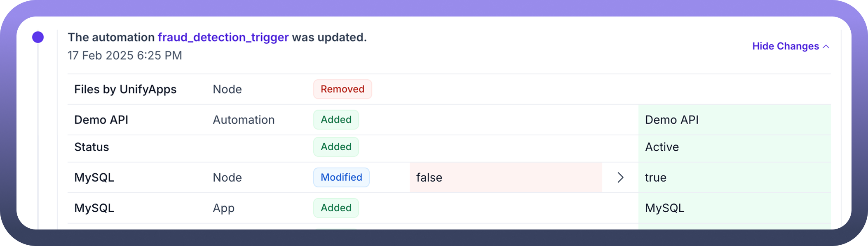Click the purple timeline dot marker
868x246 pixels.
pyautogui.click(x=38, y=37)
